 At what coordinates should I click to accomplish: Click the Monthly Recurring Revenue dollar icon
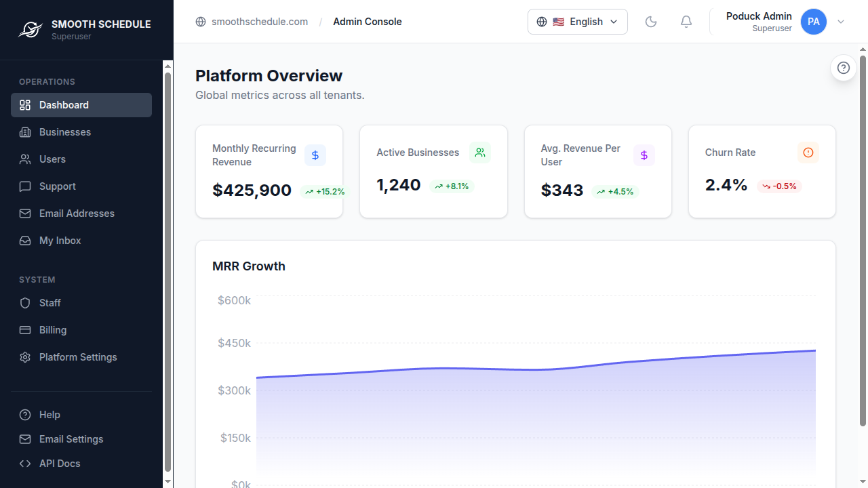point(315,155)
